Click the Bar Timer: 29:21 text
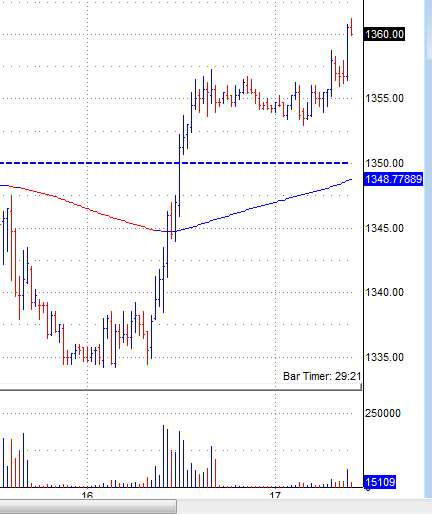 (322, 376)
